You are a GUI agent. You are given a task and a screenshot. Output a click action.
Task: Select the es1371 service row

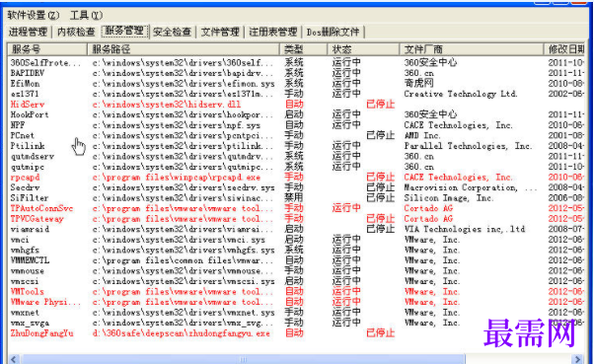point(297,94)
